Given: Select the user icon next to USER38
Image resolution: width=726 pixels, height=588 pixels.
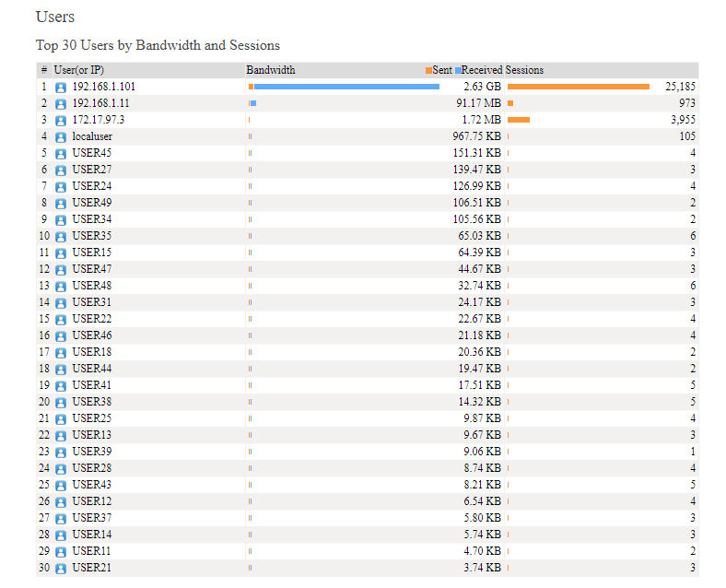Looking at the screenshot, I should (61, 403).
